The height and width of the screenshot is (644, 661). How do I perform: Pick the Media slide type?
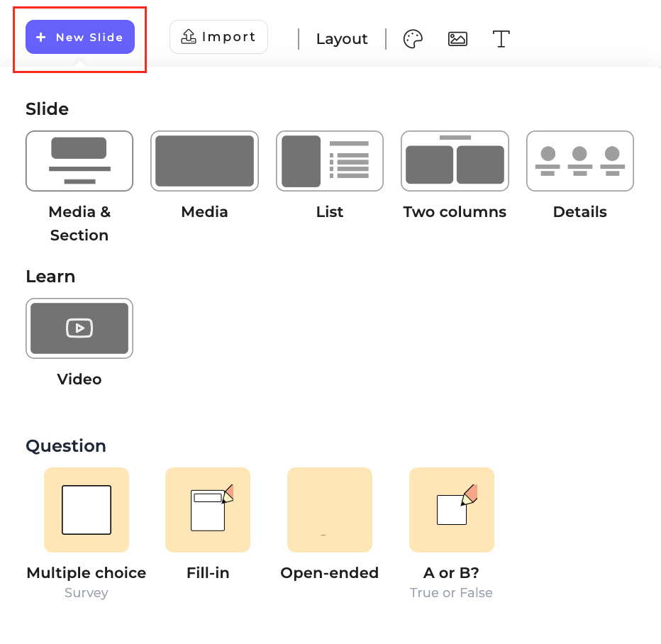coord(204,161)
